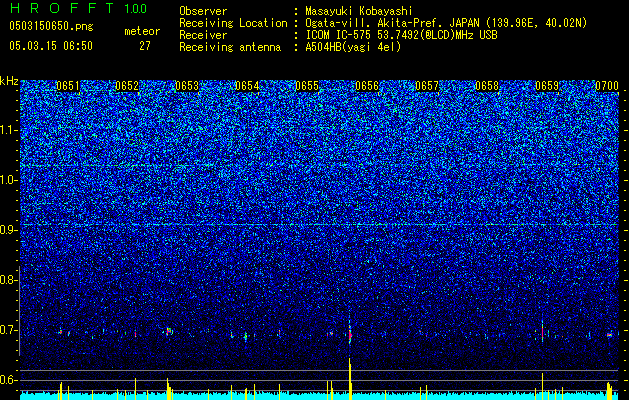Click the 0658 time marker
The width and height of the screenshot is (629, 400).
pyautogui.click(x=487, y=86)
